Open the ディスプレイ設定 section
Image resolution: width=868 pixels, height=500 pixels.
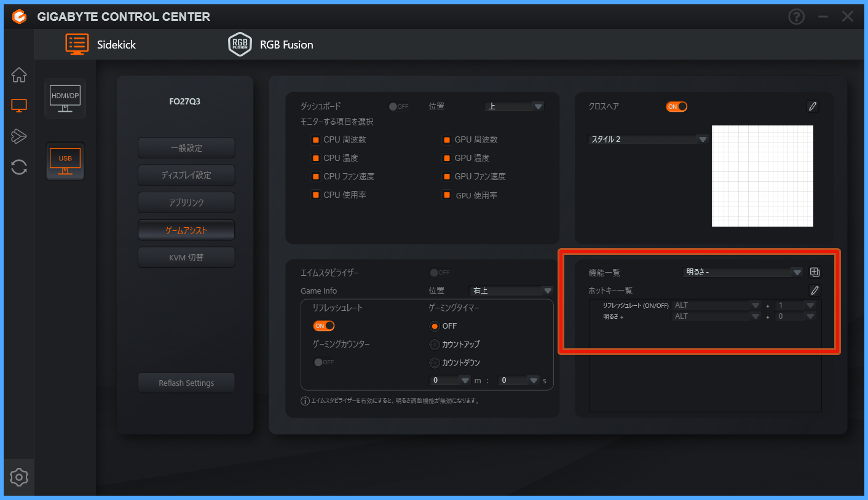(x=186, y=175)
